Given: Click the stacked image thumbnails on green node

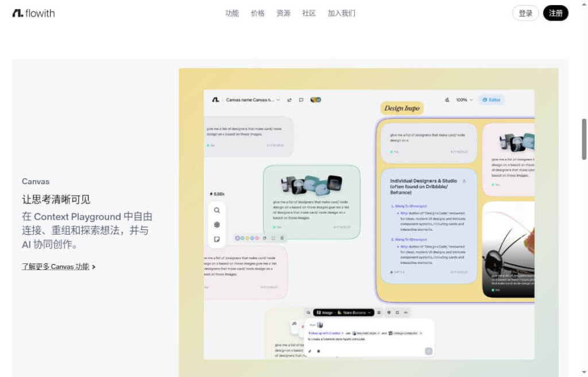Looking at the screenshot, I should pos(312,184).
